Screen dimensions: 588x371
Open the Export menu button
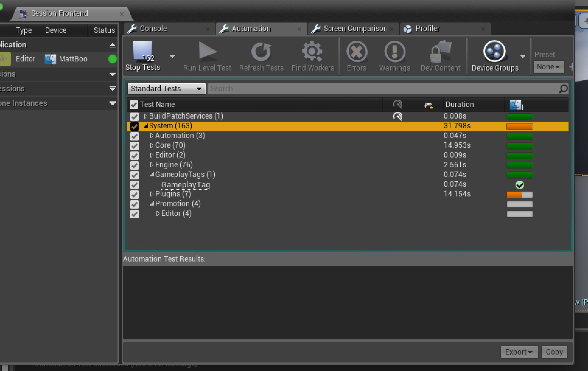[519, 352]
